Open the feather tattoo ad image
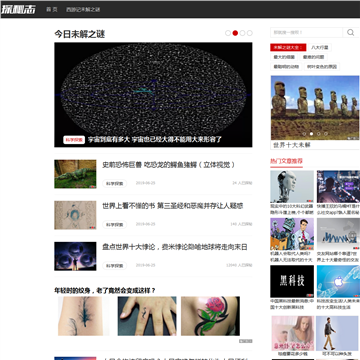The image size is (360, 360). click(x=84, y=316)
